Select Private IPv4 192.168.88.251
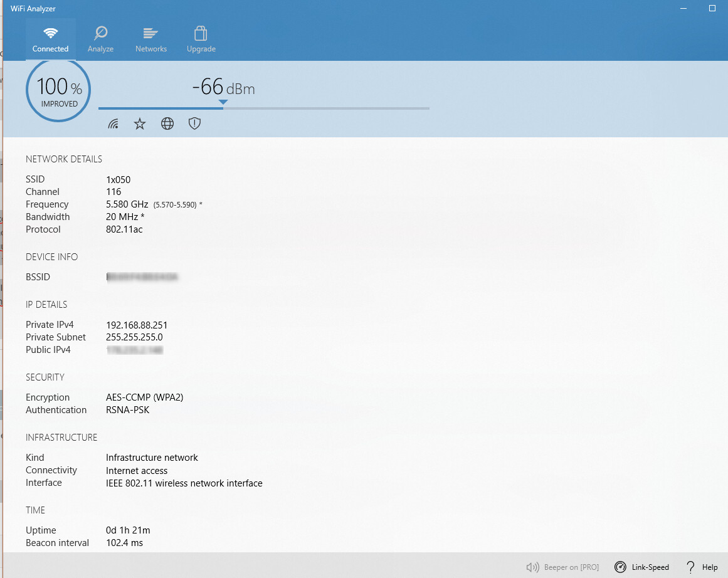 pos(137,325)
